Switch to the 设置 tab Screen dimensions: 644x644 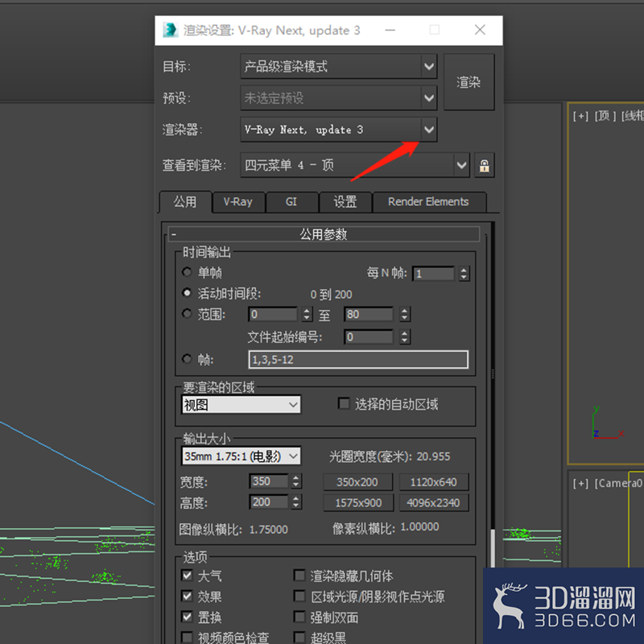[x=345, y=202]
